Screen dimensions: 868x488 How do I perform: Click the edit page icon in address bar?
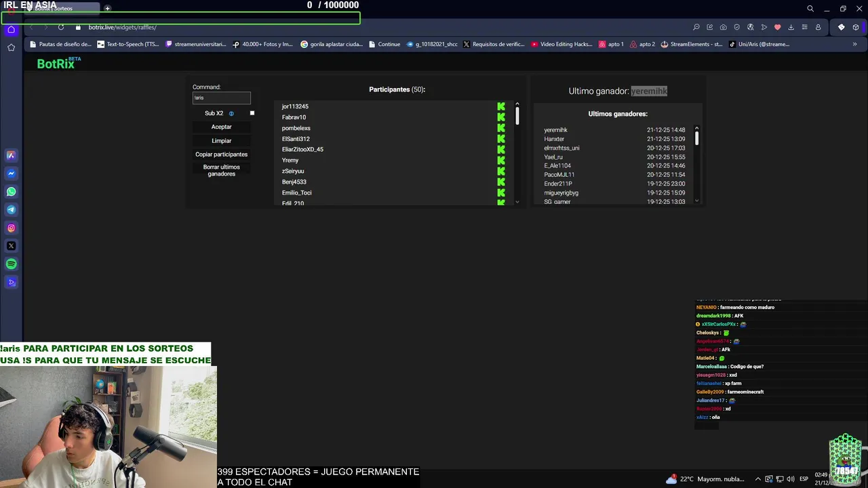click(x=710, y=27)
